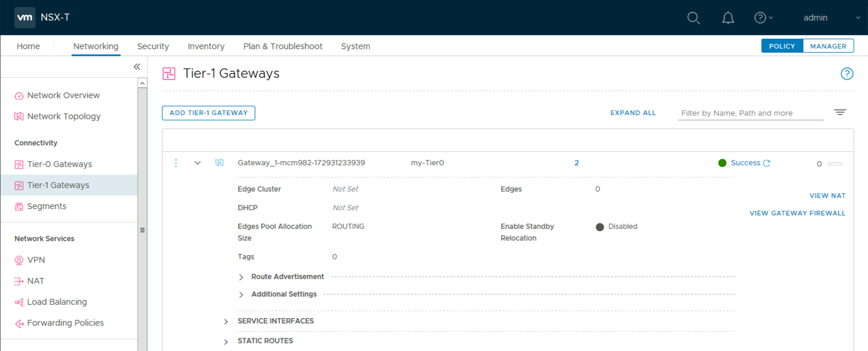Click Add Tier-1 Gateway button
Screen dimensions: 868x351
click(x=208, y=113)
